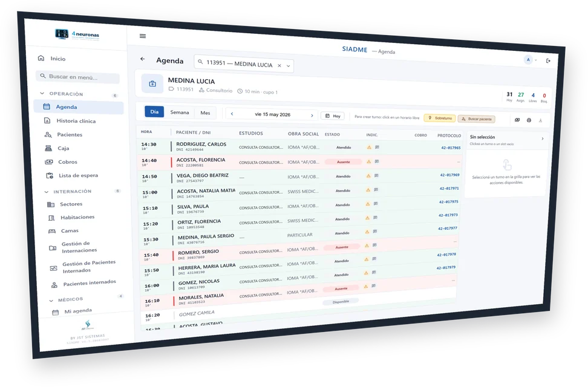Click the Camas bed icon
The image size is (588, 387).
tap(52, 232)
